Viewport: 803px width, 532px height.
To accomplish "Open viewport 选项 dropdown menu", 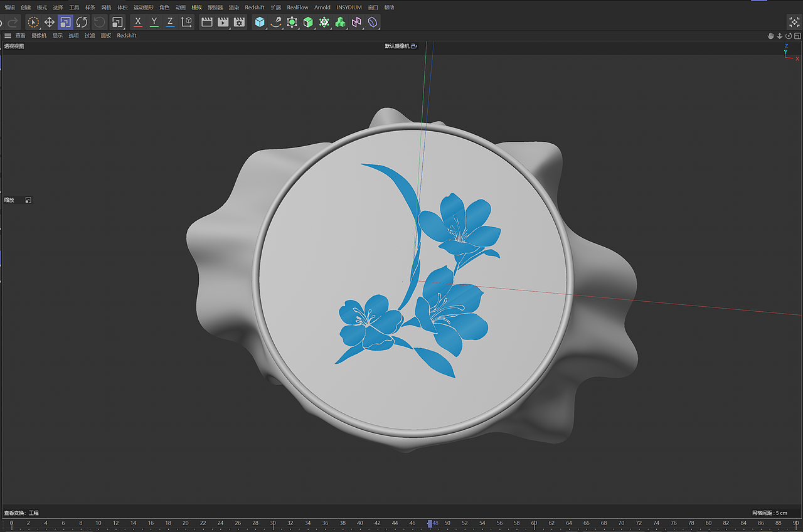I will (74, 36).
